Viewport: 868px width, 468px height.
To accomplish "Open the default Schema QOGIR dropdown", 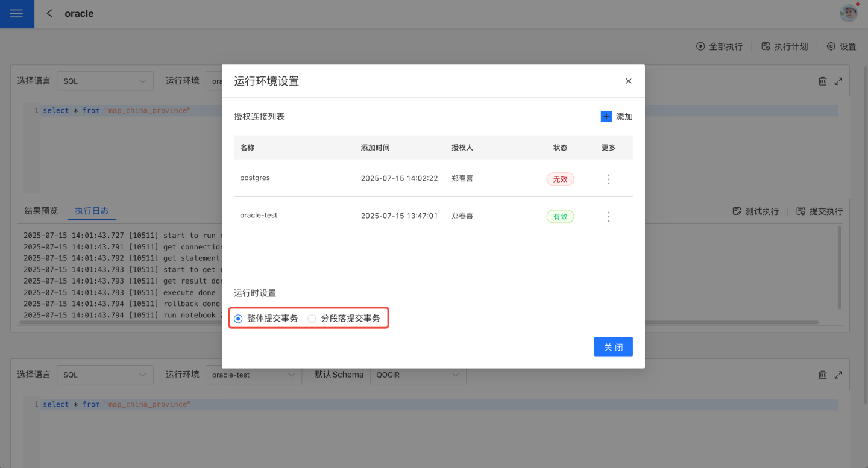I will click(x=418, y=375).
